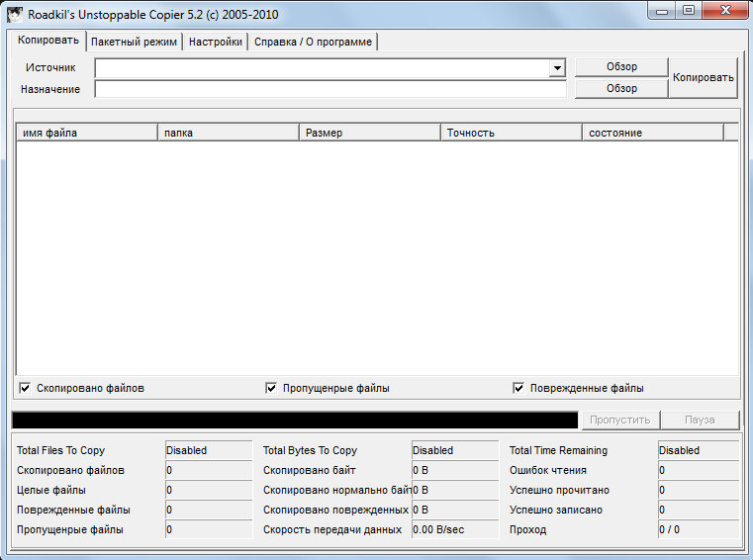This screenshot has height=560, width=753.
Task: Sort by the состояние column header
Action: (653, 133)
